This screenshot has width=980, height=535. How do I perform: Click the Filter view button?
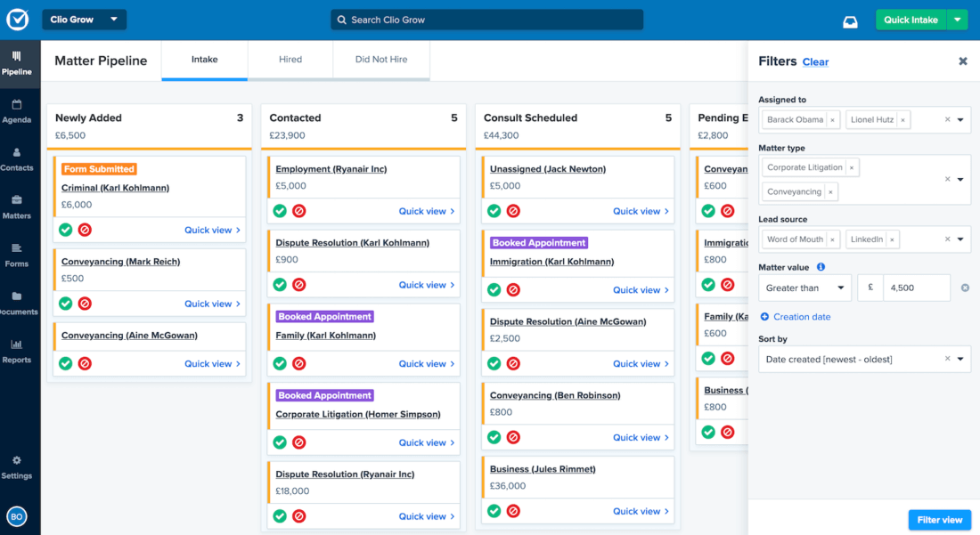click(939, 520)
